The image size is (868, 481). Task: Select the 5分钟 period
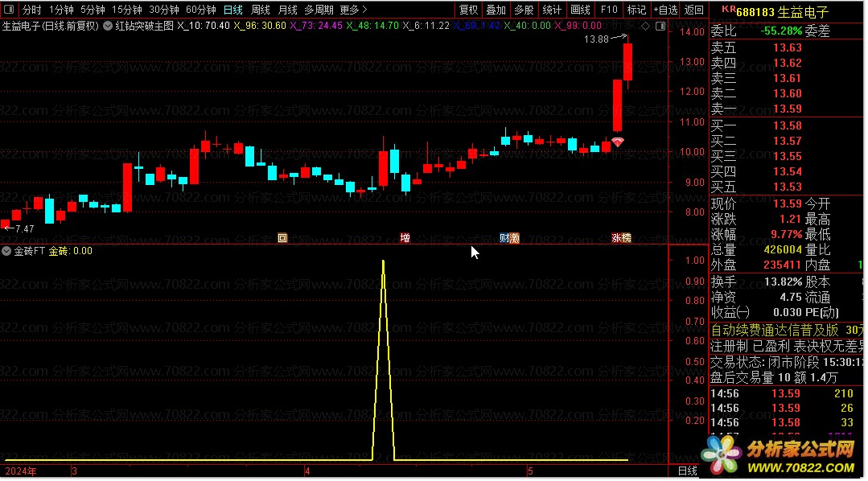click(93, 10)
